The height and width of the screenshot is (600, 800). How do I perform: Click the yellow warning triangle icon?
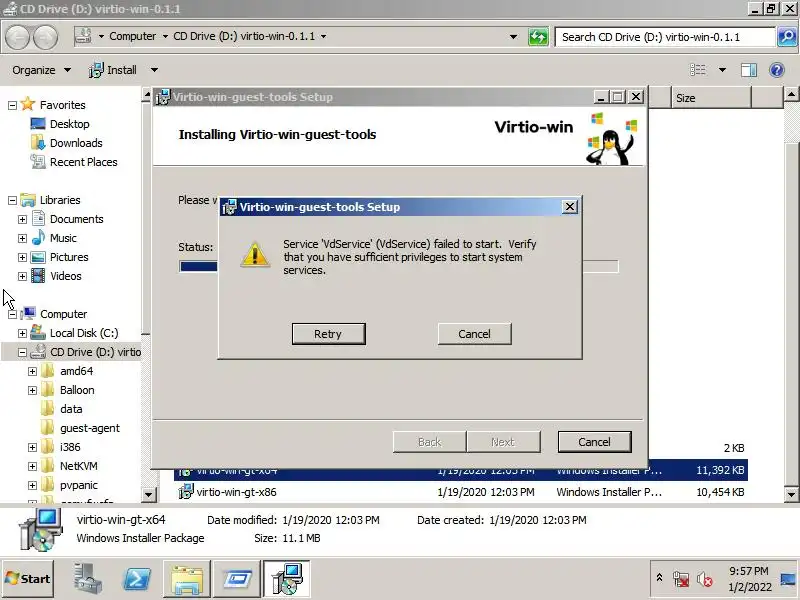click(x=255, y=254)
